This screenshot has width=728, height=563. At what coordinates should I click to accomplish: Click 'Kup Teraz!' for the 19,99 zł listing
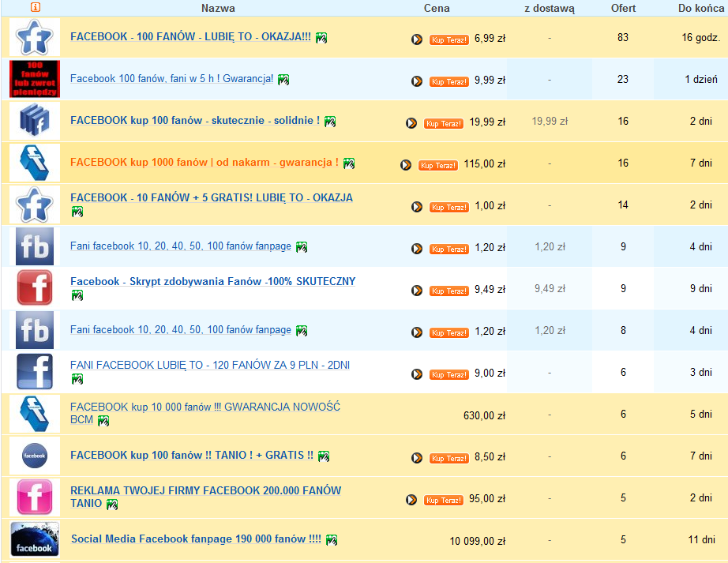click(444, 123)
